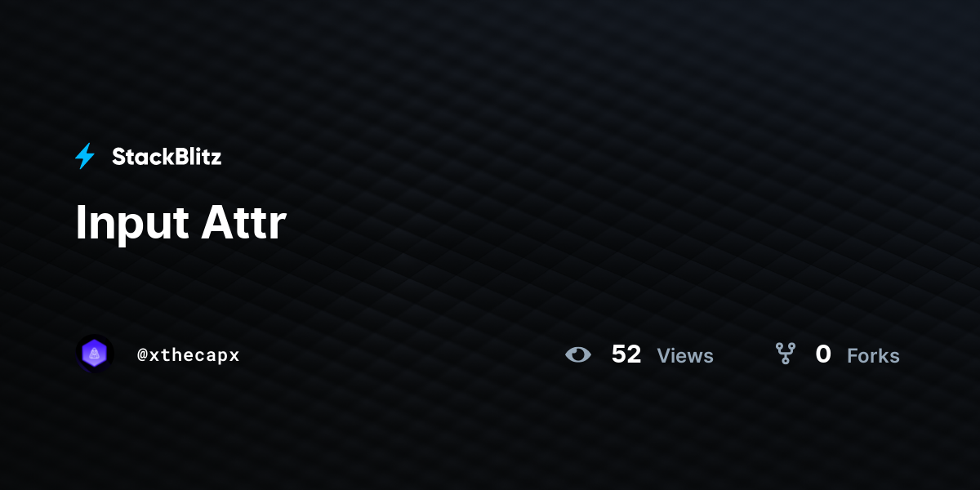Screen dimensions: 980x490
Task: Click the @ symbol of the username
Action: pos(142,355)
